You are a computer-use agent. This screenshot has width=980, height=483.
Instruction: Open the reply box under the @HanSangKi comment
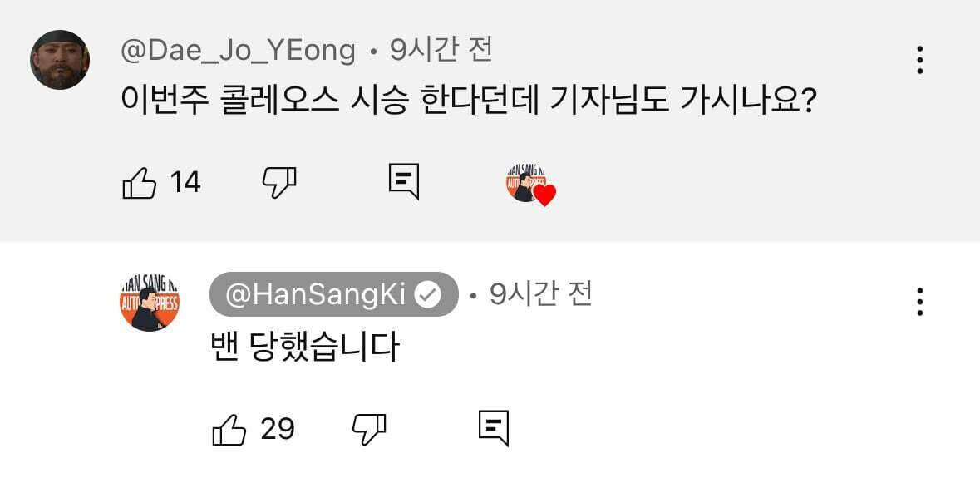pyautogui.click(x=494, y=429)
